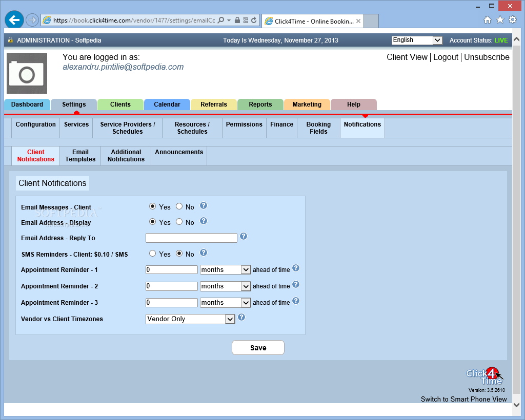The width and height of the screenshot is (525, 420).
Task: Click the help icon for Appointment Reminder - 2
Action: point(296,285)
